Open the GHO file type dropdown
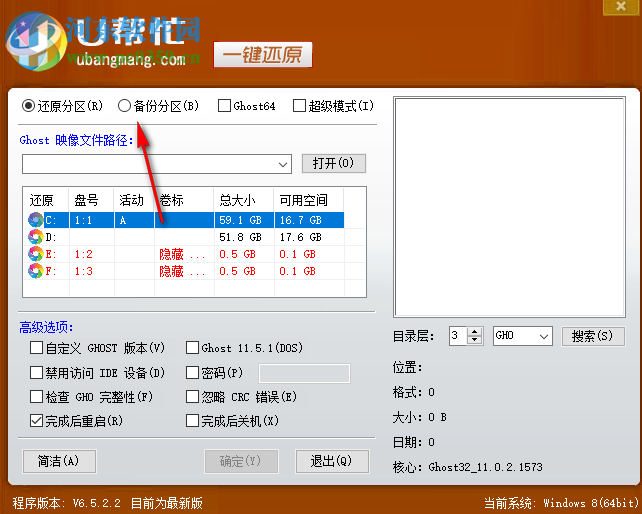642x514 pixels. [x=543, y=336]
